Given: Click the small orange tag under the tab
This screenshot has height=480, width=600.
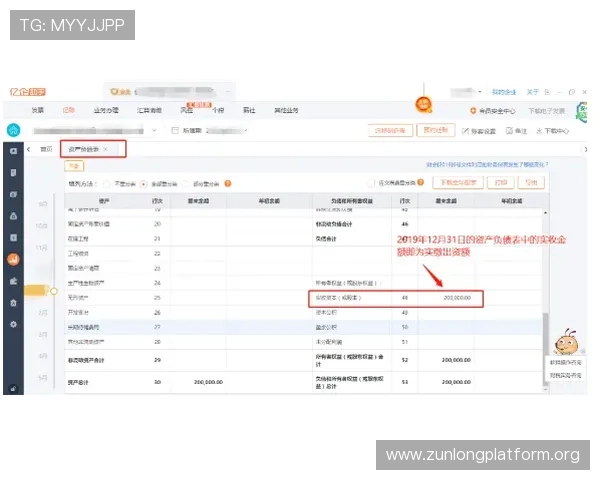Looking at the screenshot, I should tap(74, 166).
